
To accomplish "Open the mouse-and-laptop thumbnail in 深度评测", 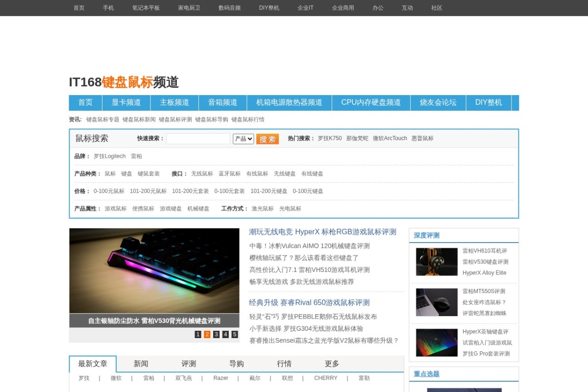I will [x=437, y=302].
